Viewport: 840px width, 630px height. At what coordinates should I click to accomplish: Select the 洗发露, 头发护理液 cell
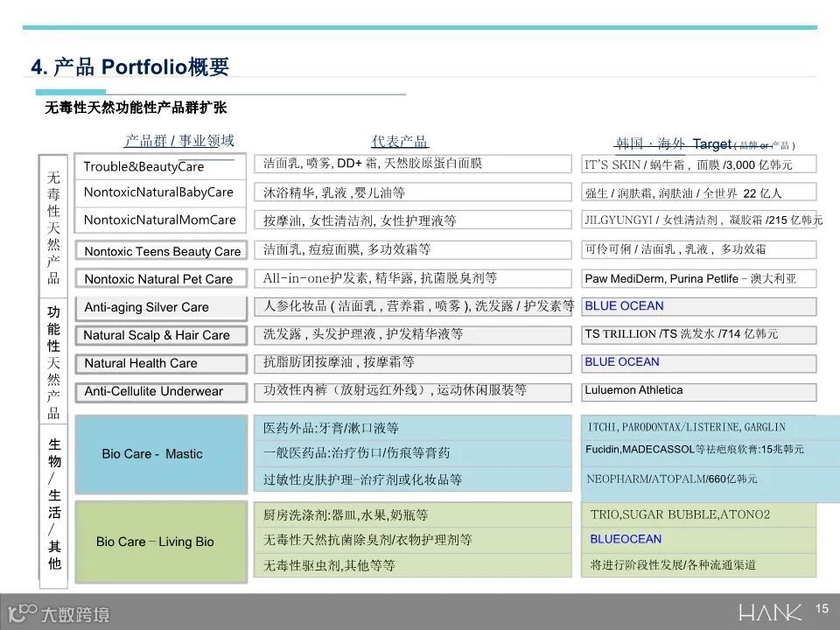click(x=412, y=334)
